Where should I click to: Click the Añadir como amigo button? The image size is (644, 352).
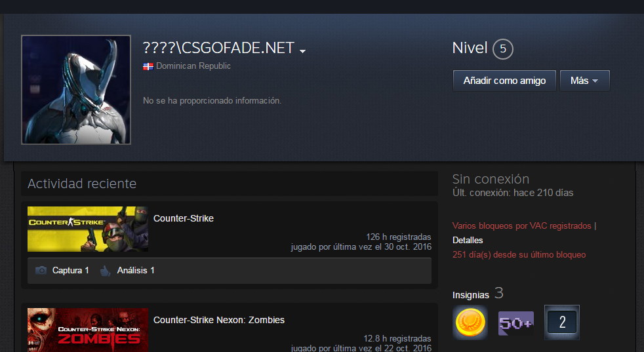point(504,81)
